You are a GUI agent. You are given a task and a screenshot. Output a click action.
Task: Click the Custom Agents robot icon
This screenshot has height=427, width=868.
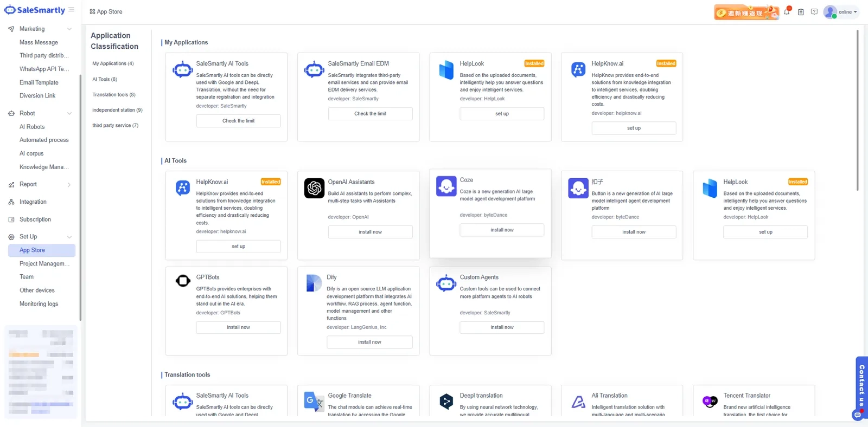pos(446,283)
